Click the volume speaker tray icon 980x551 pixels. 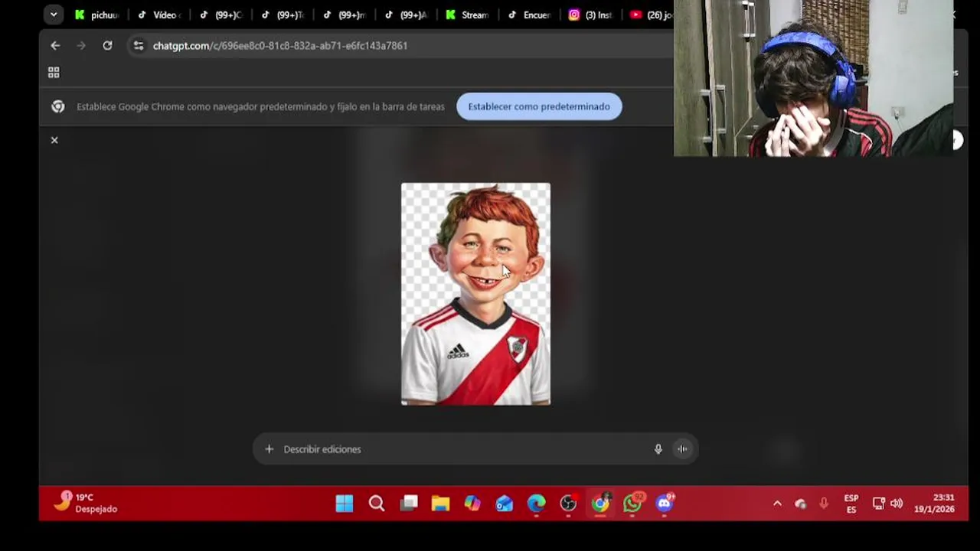pyautogui.click(x=896, y=504)
